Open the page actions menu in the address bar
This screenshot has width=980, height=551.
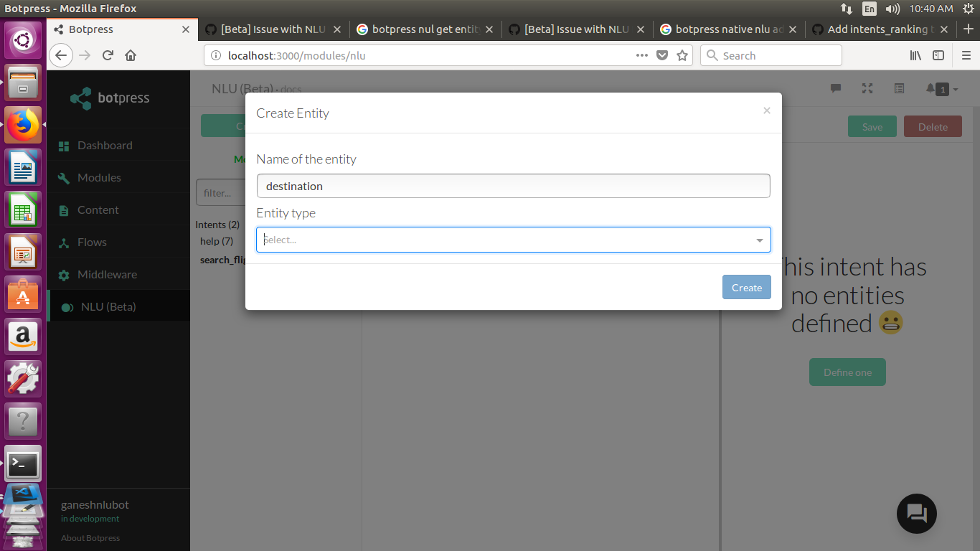point(641,55)
